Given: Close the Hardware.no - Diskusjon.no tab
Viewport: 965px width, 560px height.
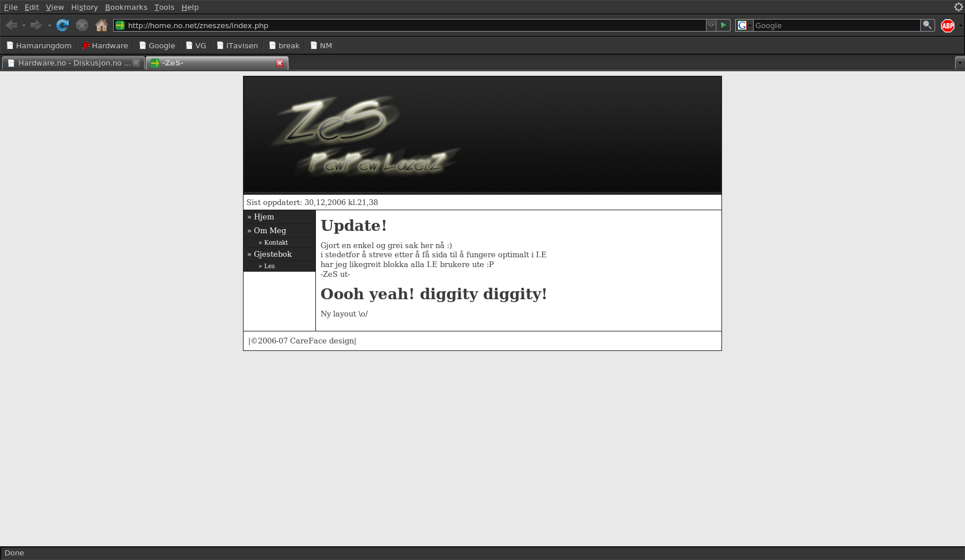Looking at the screenshot, I should click(x=136, y=63).
